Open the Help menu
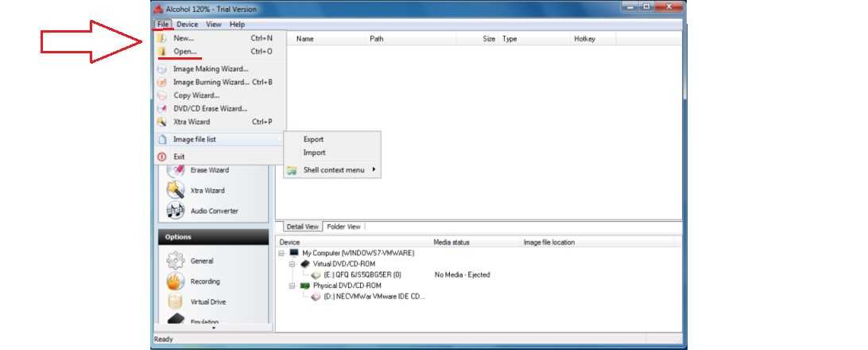 pyautogui.click(x=237, y=25)
